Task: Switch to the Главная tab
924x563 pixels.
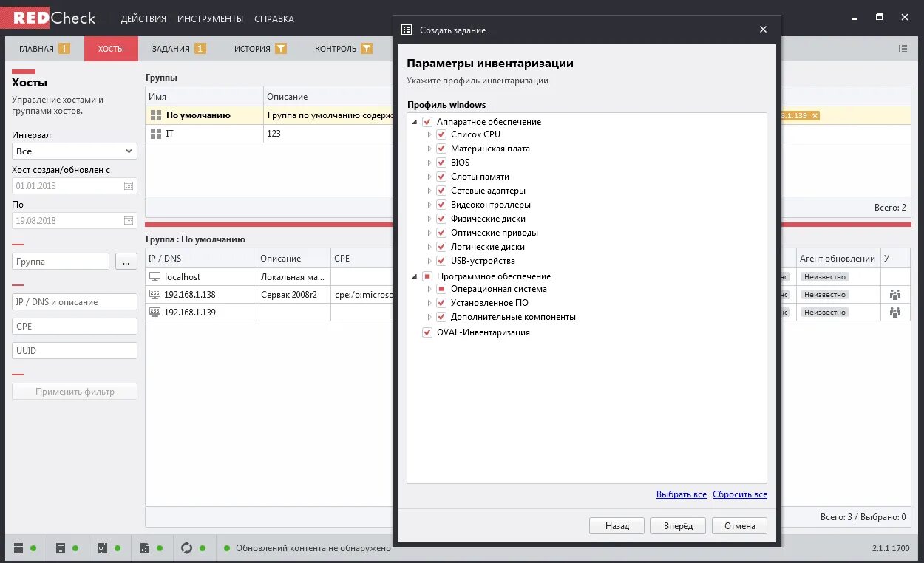Action: [44, 49]
